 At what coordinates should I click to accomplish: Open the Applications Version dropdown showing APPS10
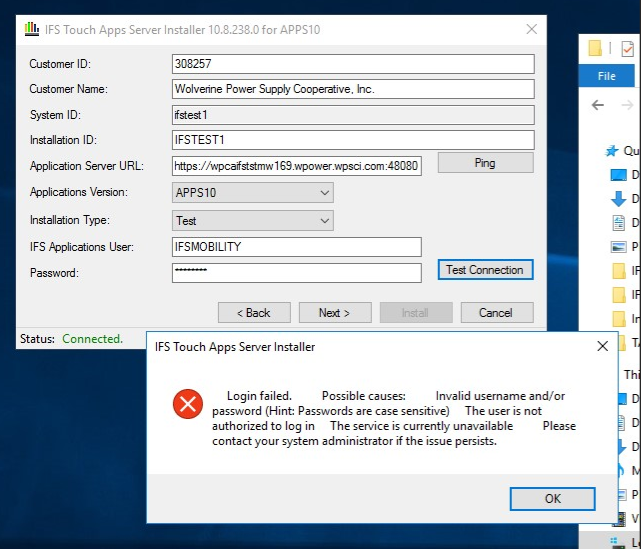[x=253, y=193]
